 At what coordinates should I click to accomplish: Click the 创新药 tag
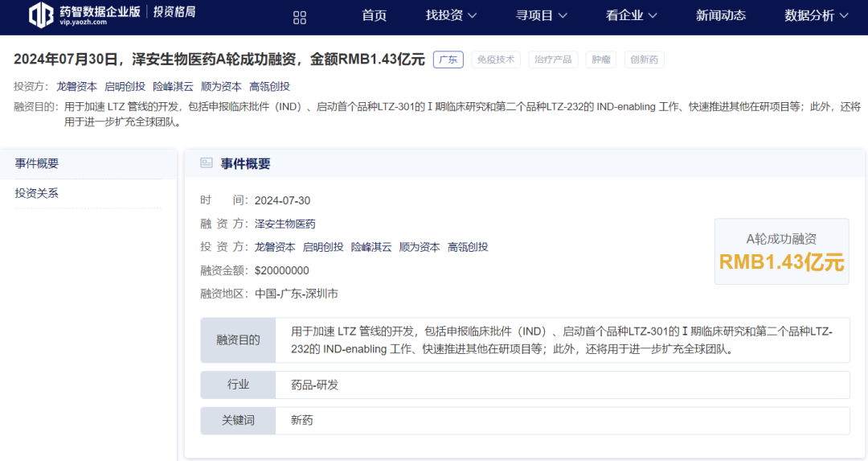point(644,60)
